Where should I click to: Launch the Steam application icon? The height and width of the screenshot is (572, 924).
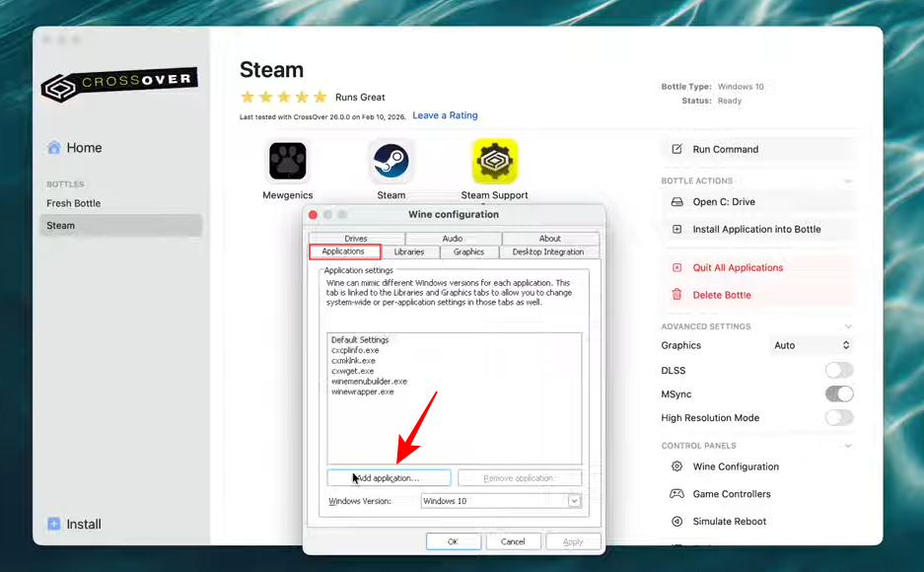(391, 161)
